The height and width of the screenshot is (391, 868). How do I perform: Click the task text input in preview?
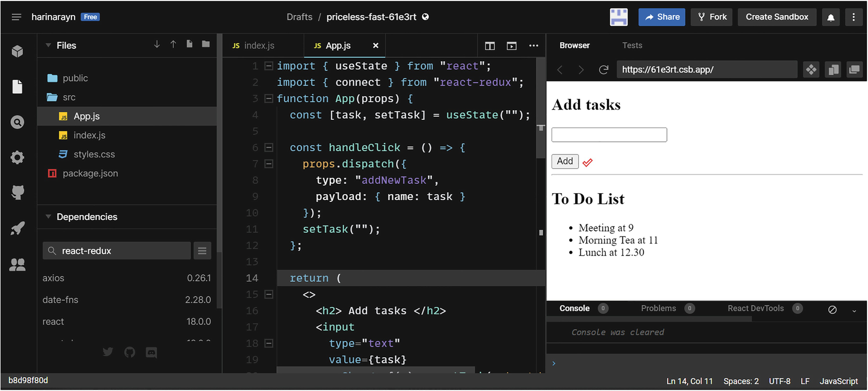pos(609,135)
